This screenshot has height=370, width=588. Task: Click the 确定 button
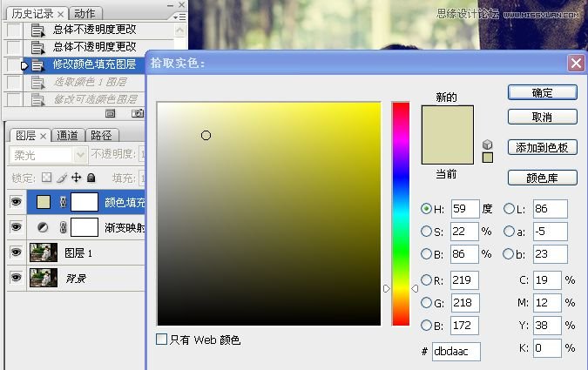click(542, 92)
